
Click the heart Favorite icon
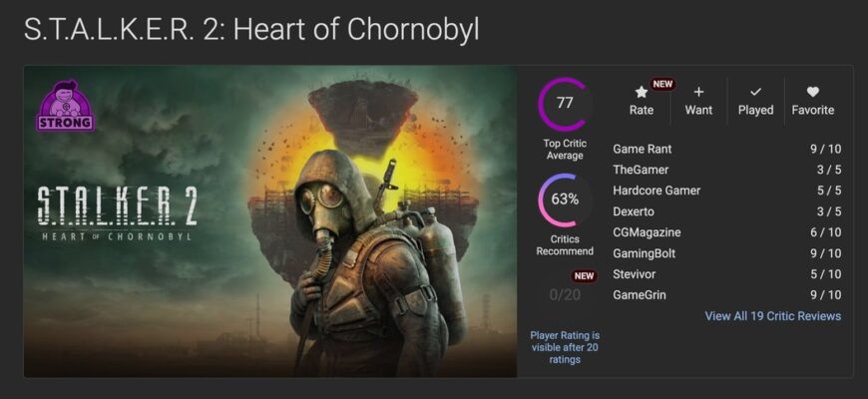tap(812, 93)
